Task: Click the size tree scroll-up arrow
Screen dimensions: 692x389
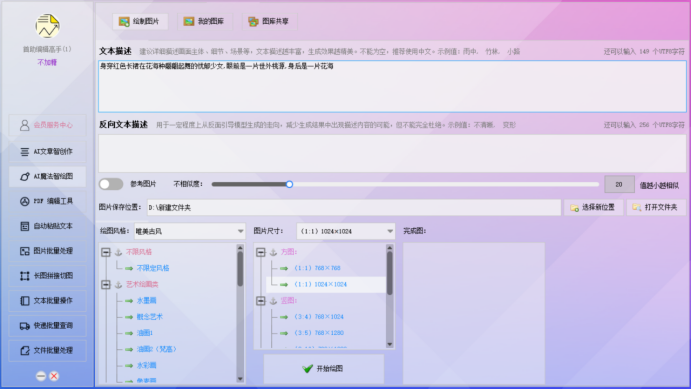Action: 390,248
